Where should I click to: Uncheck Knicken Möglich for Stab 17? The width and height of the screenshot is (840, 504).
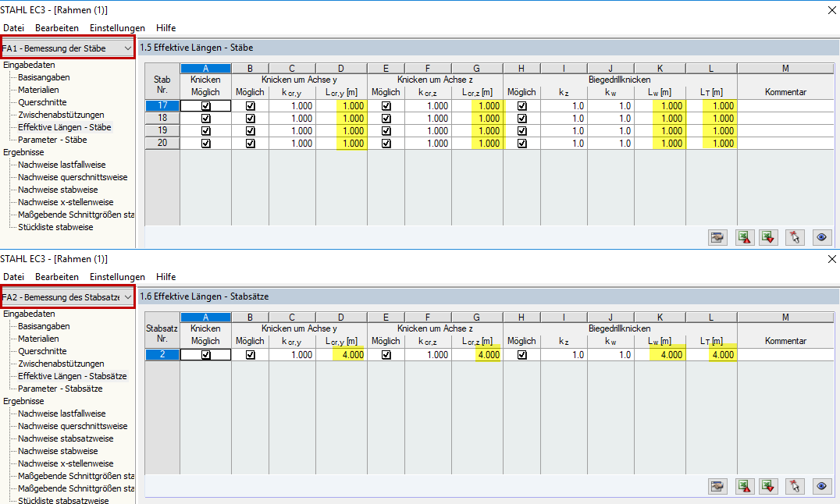tap(205, 105)
